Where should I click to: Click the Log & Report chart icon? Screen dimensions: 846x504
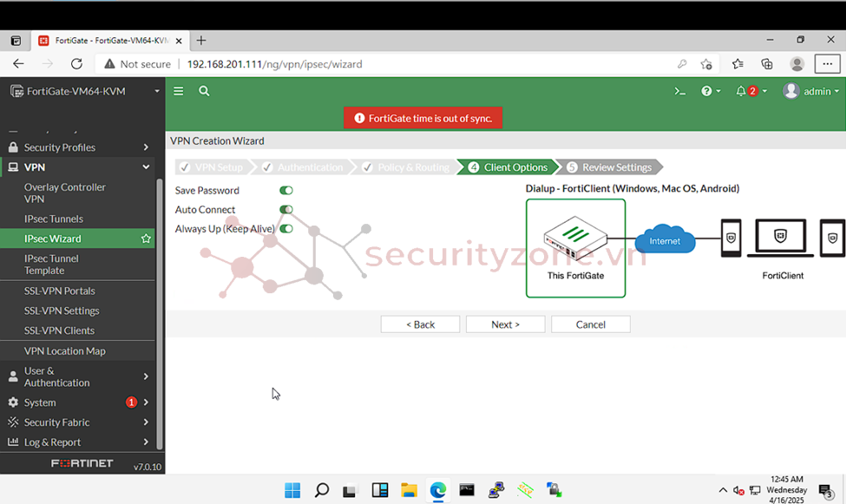pyautogui.click(x=13, y=442)
